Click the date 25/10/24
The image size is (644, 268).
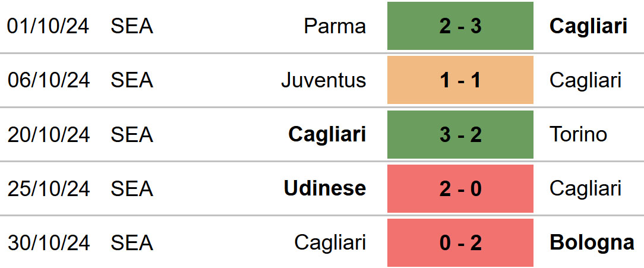[x=48, y=188]
